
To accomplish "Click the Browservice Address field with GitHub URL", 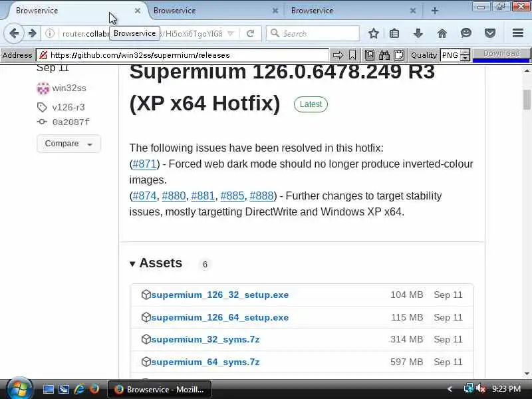I will (x=182, y=55).
